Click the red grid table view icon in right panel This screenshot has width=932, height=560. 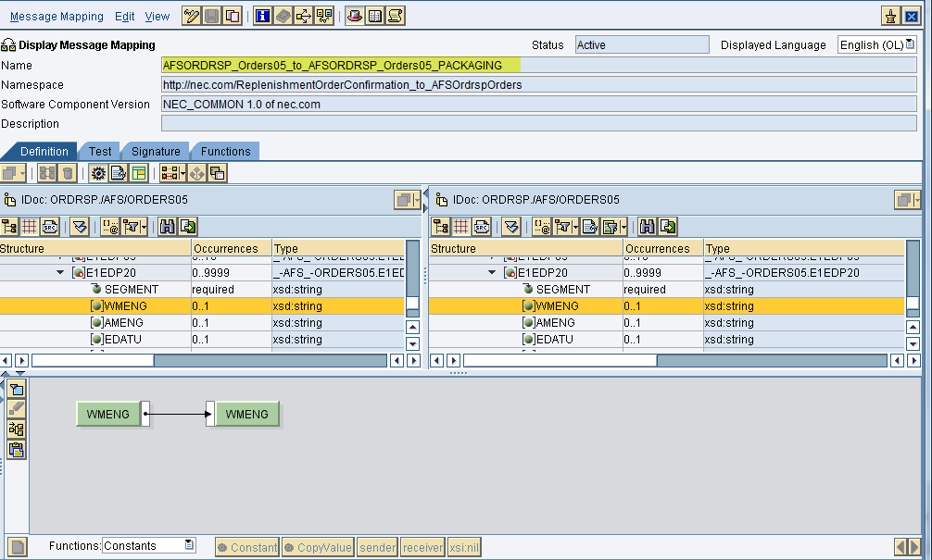[461, 227]
